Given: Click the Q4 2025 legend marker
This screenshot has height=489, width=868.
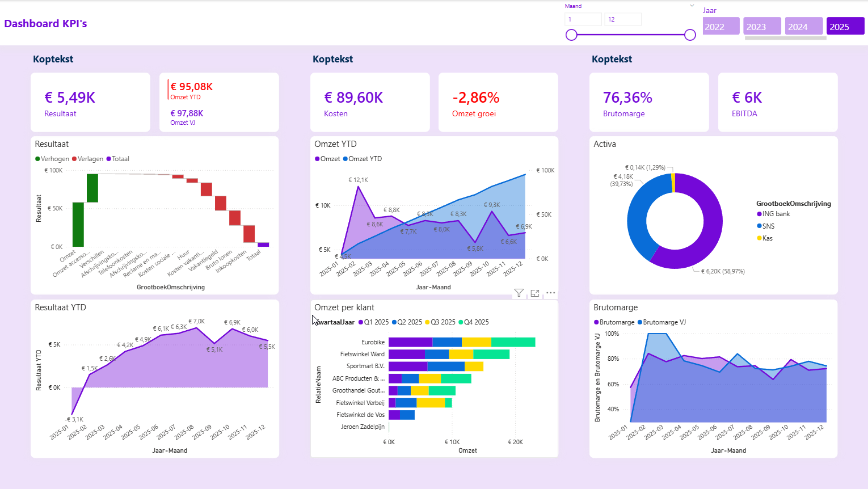Looking at the screenshot, I should tap(461, 322).
